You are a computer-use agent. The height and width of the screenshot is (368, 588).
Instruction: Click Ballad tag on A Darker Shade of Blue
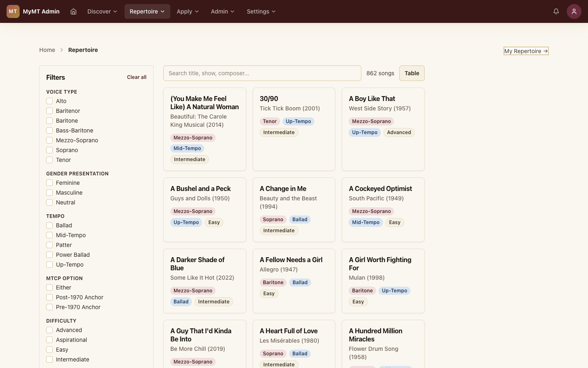[x=181, y=302]
